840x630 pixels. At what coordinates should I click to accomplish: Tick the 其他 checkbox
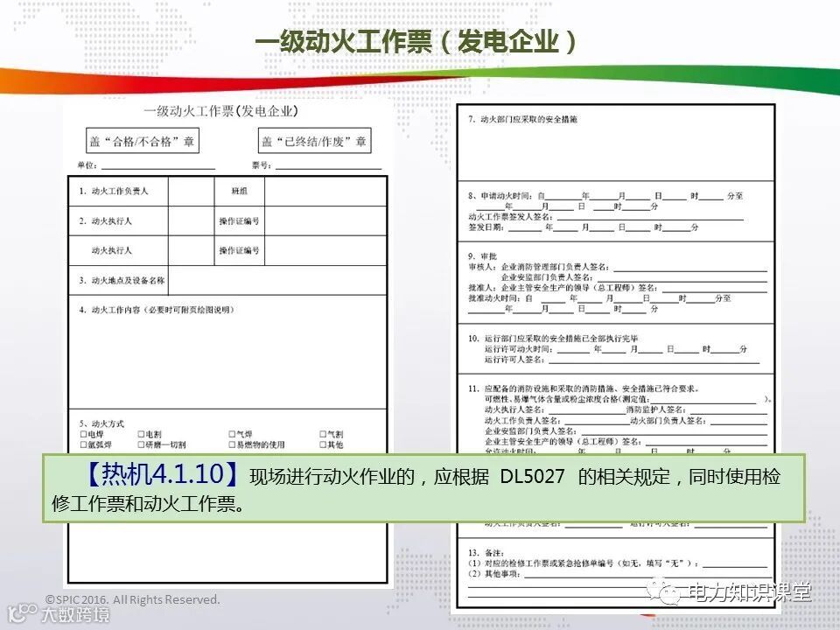coord(323,444)
